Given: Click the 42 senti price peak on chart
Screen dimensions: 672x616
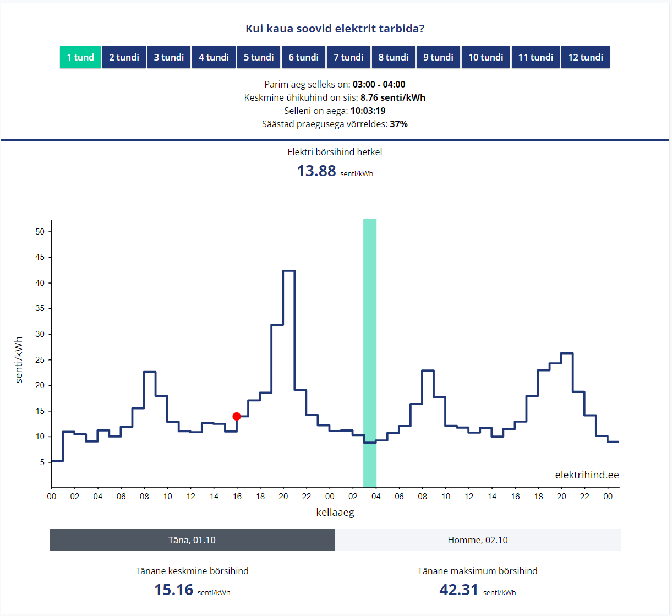Looking at the screenshot, I should point(289,271).
